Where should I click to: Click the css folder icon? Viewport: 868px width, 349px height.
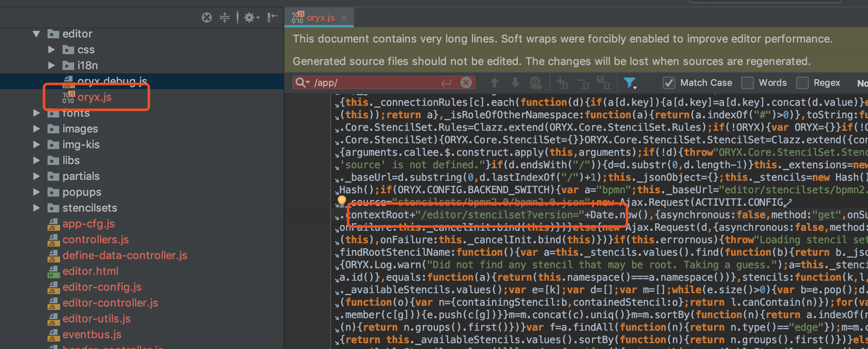coord(68,50)
